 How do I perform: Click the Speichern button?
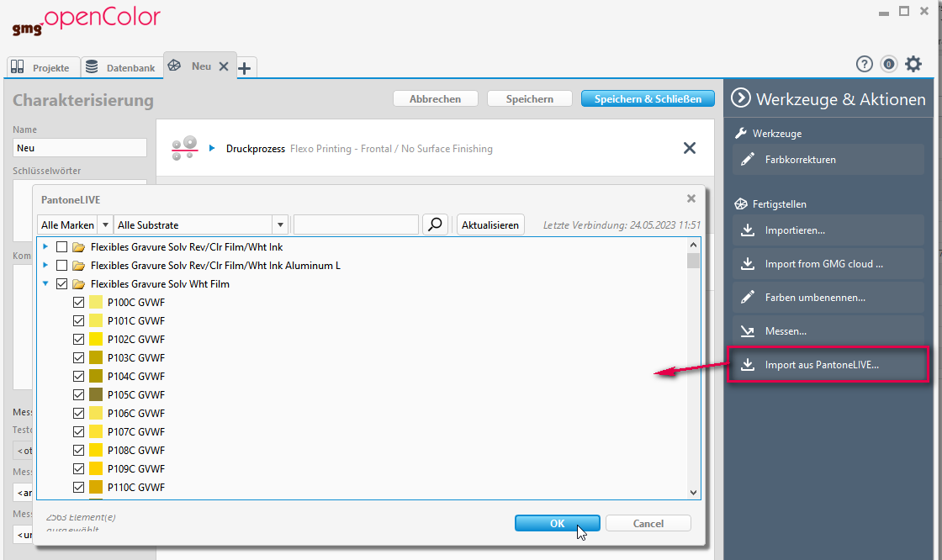point(529,98)
